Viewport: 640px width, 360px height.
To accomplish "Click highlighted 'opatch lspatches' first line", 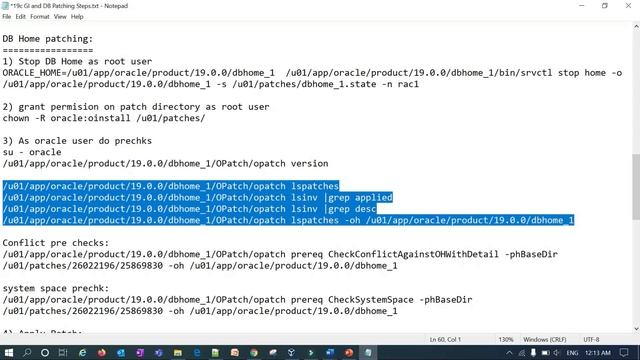I will [171, 186].
